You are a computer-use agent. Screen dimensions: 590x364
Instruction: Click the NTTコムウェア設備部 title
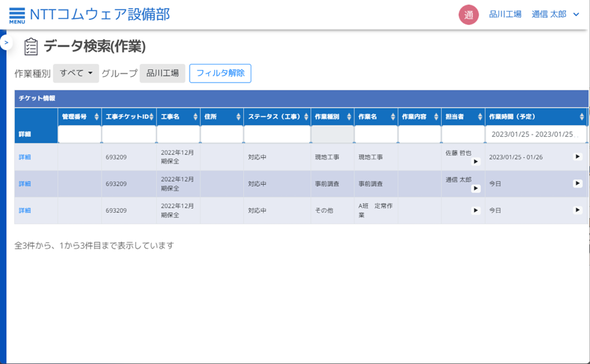click(100, 15)
